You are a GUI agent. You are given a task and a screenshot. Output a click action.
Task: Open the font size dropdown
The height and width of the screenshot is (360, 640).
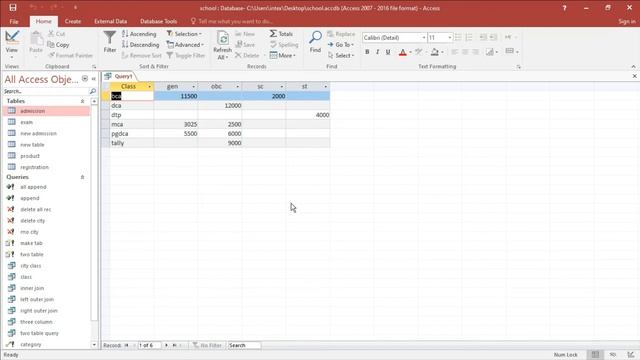(x=450, y=38)
